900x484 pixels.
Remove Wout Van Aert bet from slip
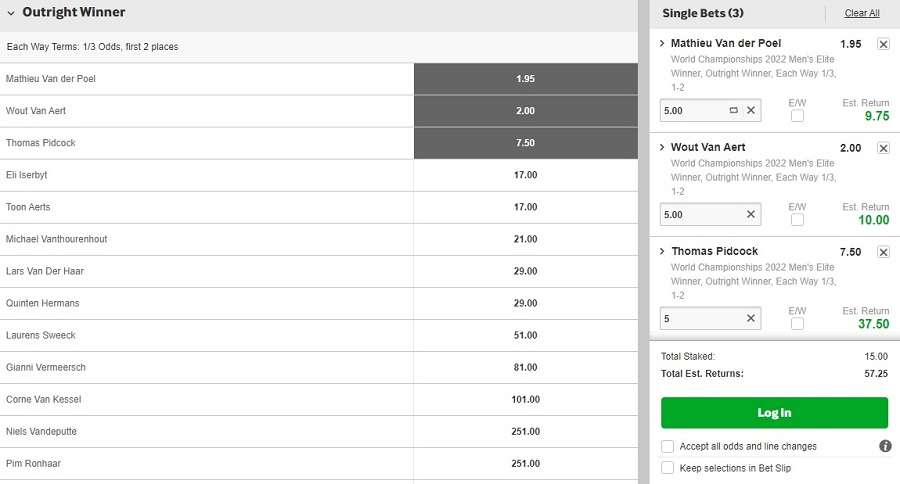(883, 148)
